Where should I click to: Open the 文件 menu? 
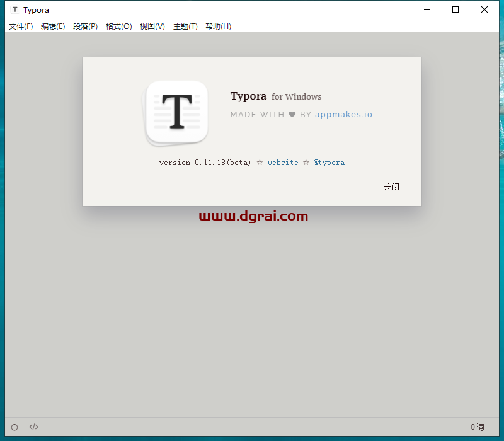pyautogui.click(x=20, y=26)
